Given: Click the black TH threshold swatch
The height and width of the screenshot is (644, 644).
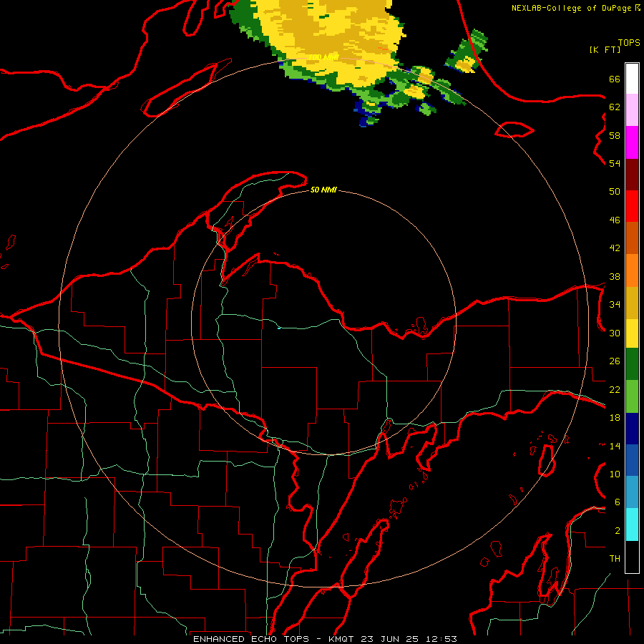Looking at the screenshot, I should [632, 557].
